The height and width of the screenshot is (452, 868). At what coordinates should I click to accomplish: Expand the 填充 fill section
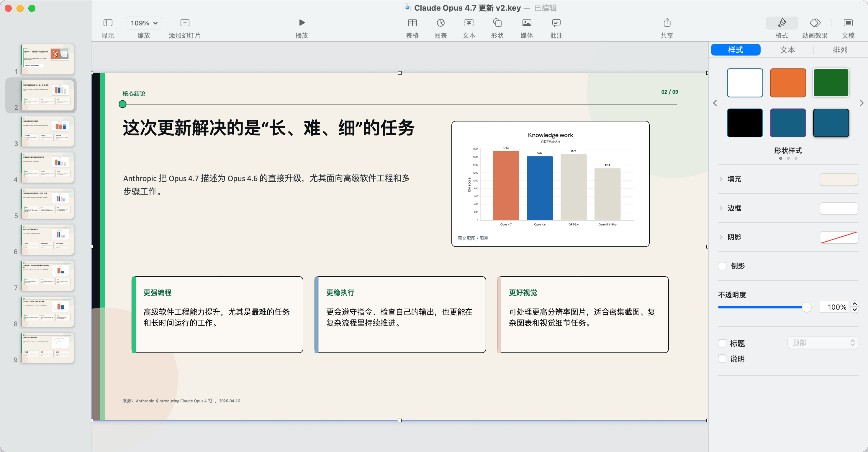pyautogui.click(x=721, y=179)
